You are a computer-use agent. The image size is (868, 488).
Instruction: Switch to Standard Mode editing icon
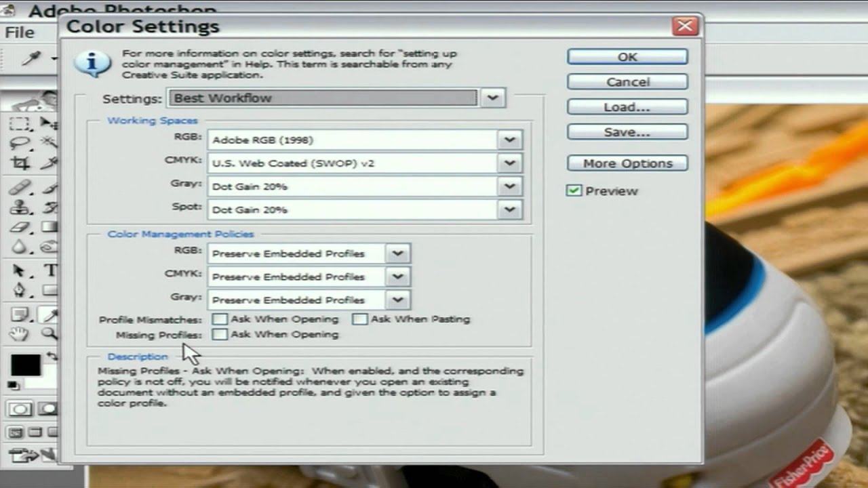click(20, 409)
